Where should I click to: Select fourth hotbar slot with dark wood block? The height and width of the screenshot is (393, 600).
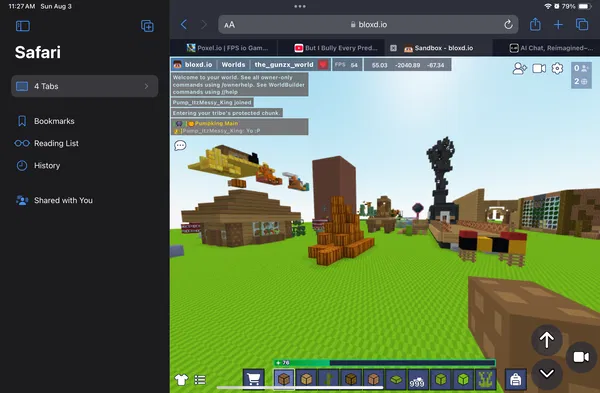point(351,379)
